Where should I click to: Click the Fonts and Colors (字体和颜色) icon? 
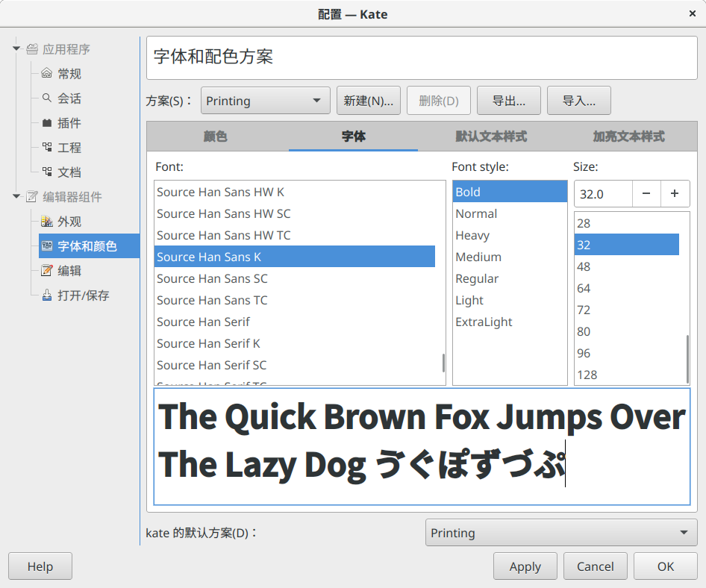coord(47,245)
